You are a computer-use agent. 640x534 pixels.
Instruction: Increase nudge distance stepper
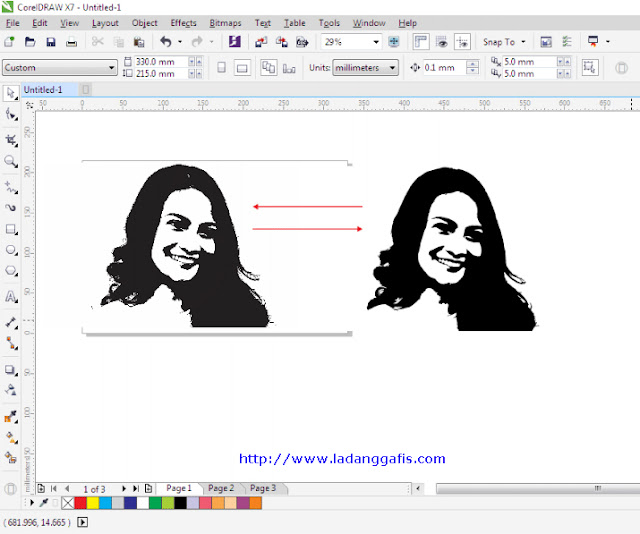point(473,64)
